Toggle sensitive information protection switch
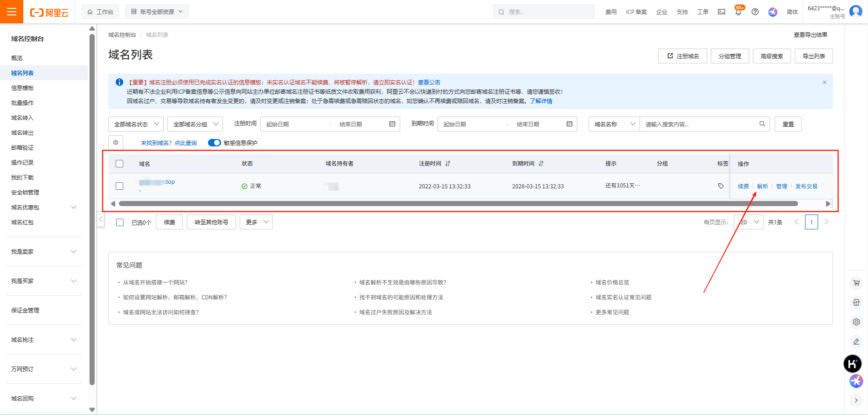The image size is (868, 415). pos(214,143)
